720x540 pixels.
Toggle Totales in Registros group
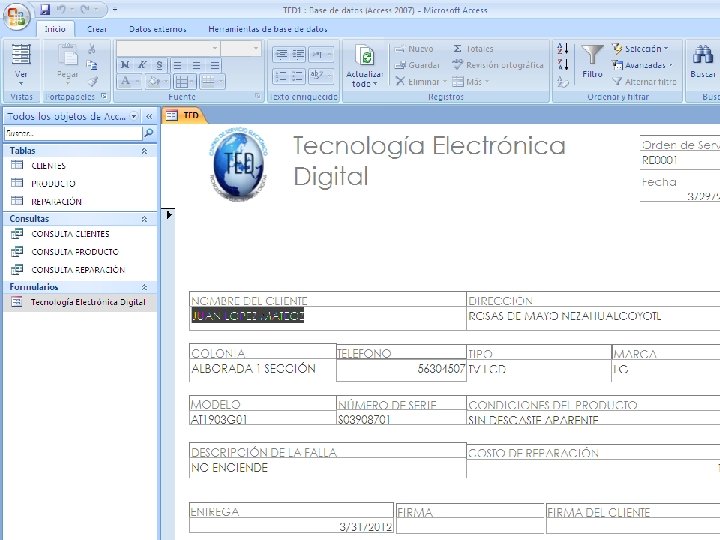pos(473,49)
